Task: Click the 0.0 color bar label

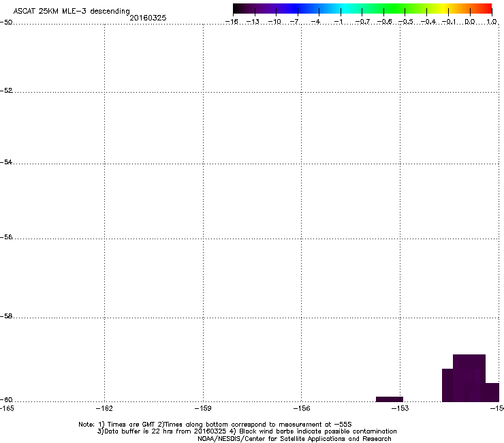Action: pyautogui.click(x=470, y=22)
